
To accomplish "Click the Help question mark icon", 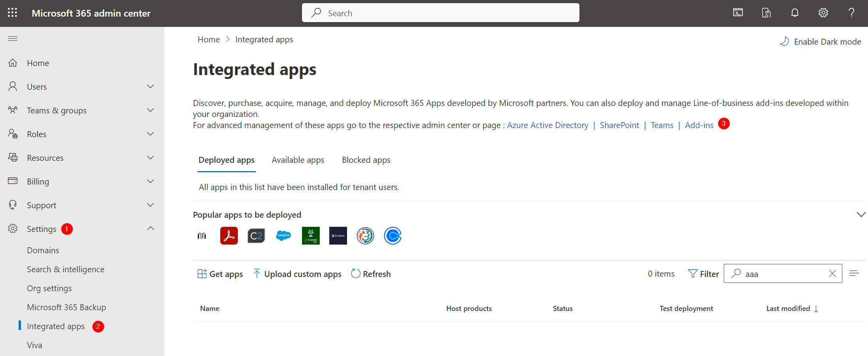I will [x=852, y=13].
